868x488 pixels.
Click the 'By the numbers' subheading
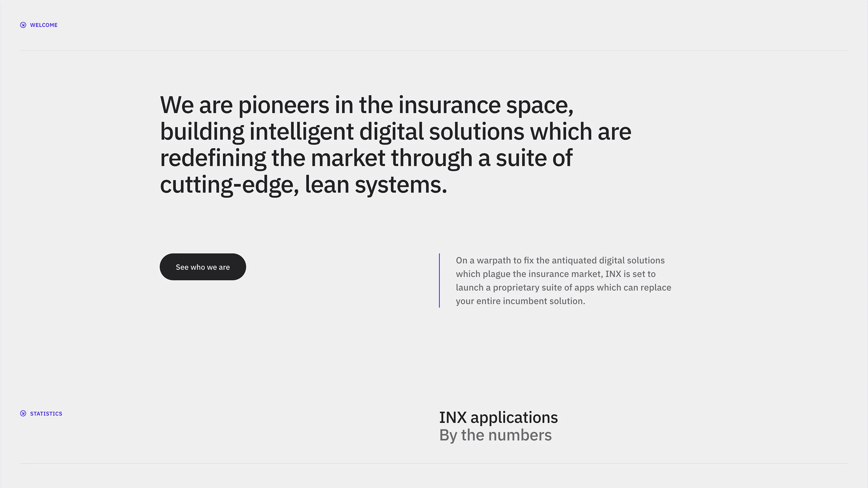[x=495, y=435]
